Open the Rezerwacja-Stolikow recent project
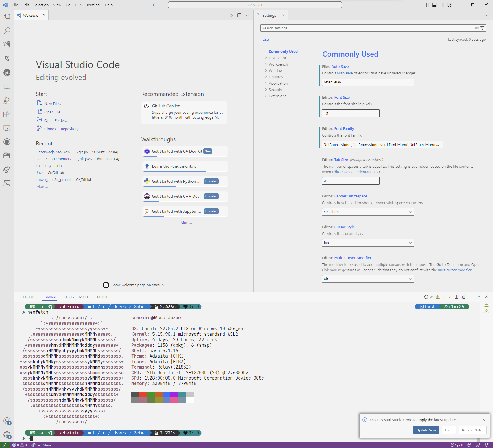The image size is (493, 448). (x=53, y=152)
